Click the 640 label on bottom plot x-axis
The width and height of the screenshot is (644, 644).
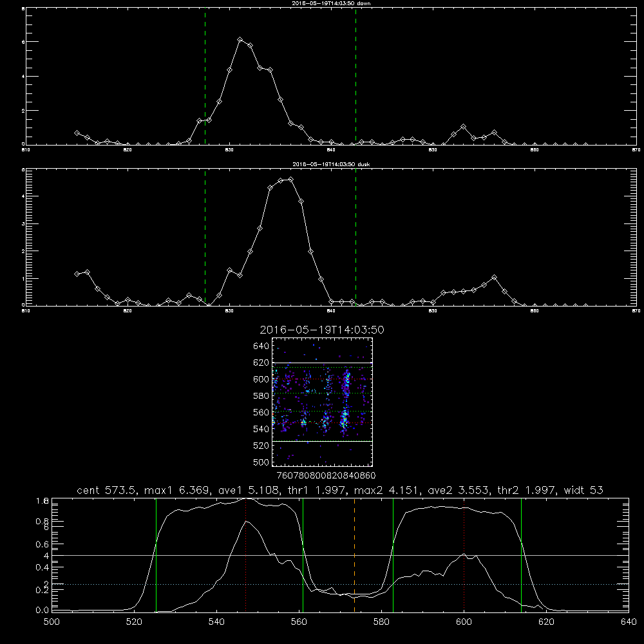(x=629, y=622)
